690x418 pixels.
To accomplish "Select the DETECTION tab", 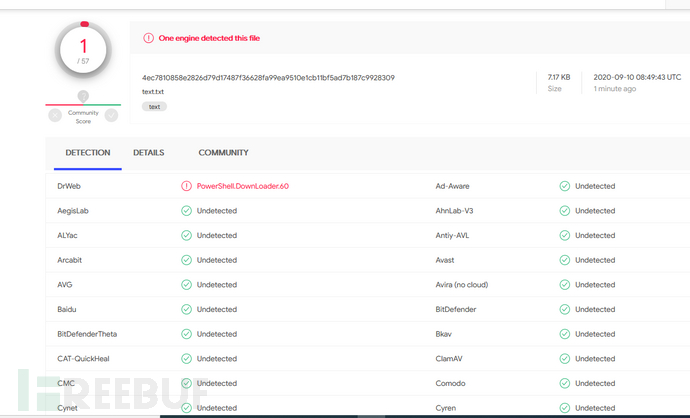I will [x=88, y=153].
